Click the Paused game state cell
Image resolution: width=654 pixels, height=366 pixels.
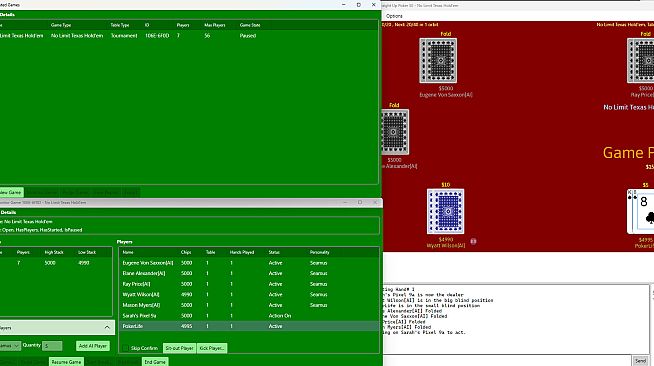coord(248,36)
